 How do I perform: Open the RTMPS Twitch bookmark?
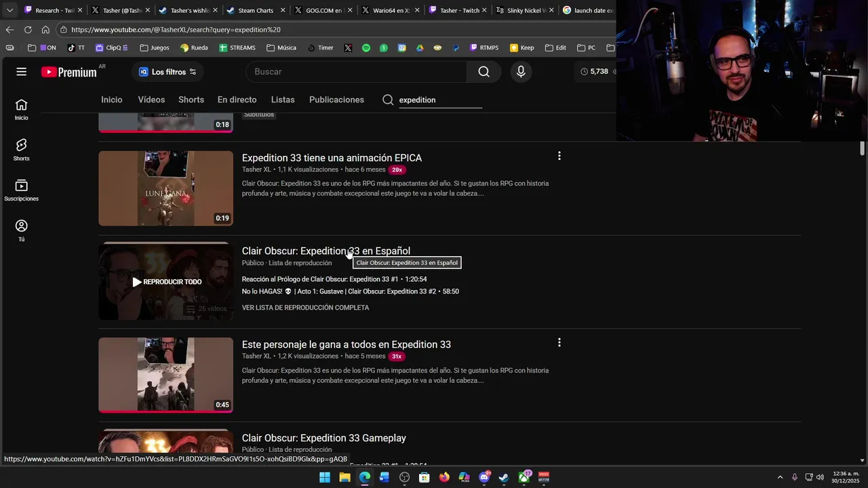coord(484,48)
